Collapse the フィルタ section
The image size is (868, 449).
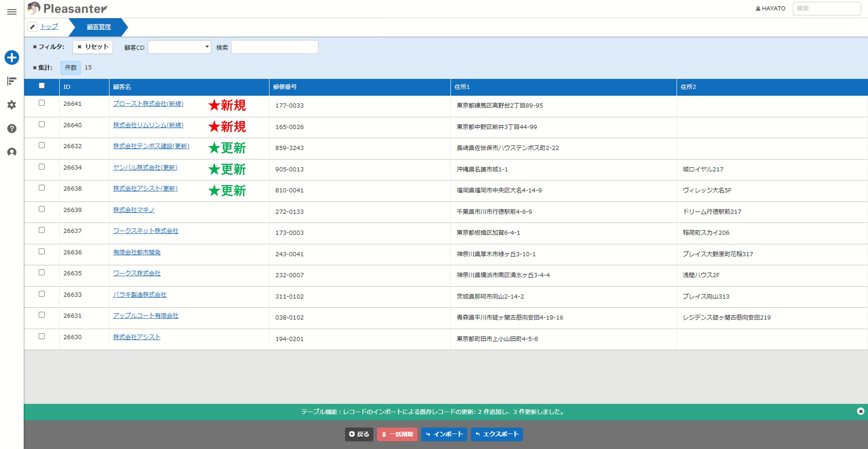point(49,47)
